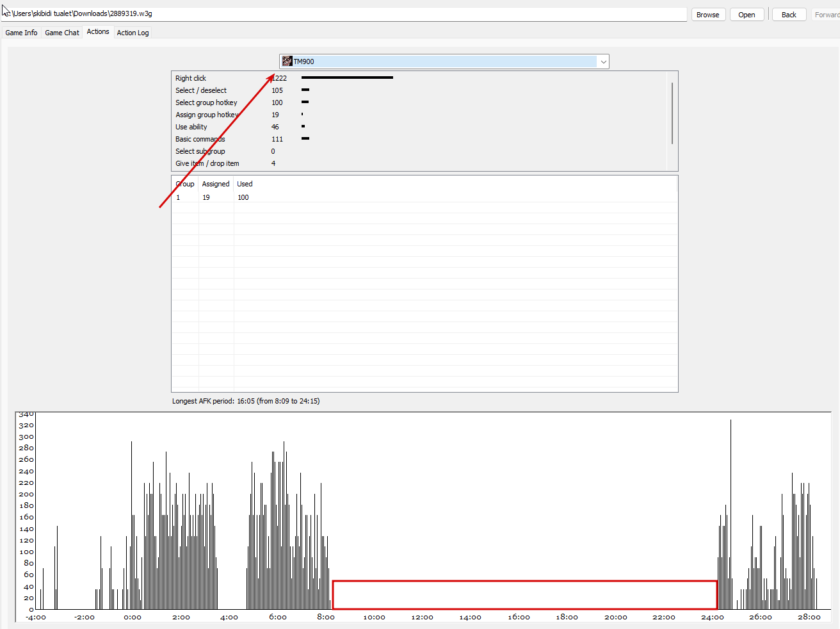Click the Browse button

click(708, 15)
